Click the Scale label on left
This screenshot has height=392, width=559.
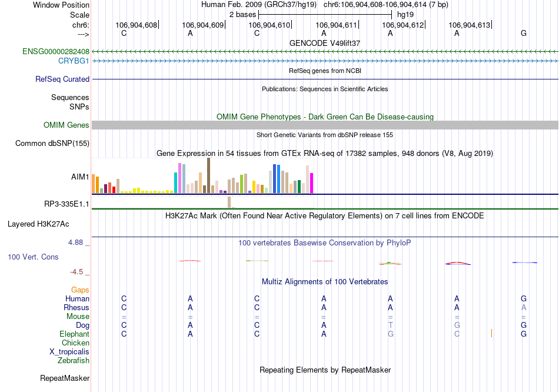[80, 15]
